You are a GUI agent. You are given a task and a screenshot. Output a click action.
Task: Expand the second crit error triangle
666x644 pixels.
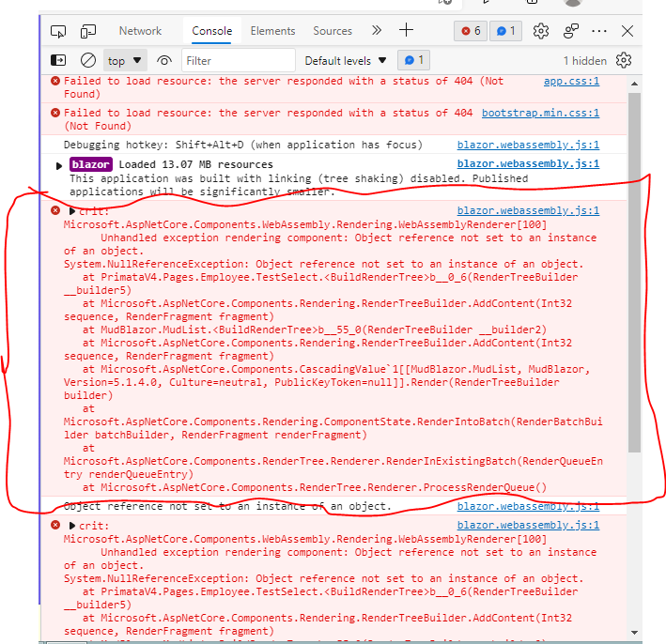pyautogui.click(x=72, y=526)
